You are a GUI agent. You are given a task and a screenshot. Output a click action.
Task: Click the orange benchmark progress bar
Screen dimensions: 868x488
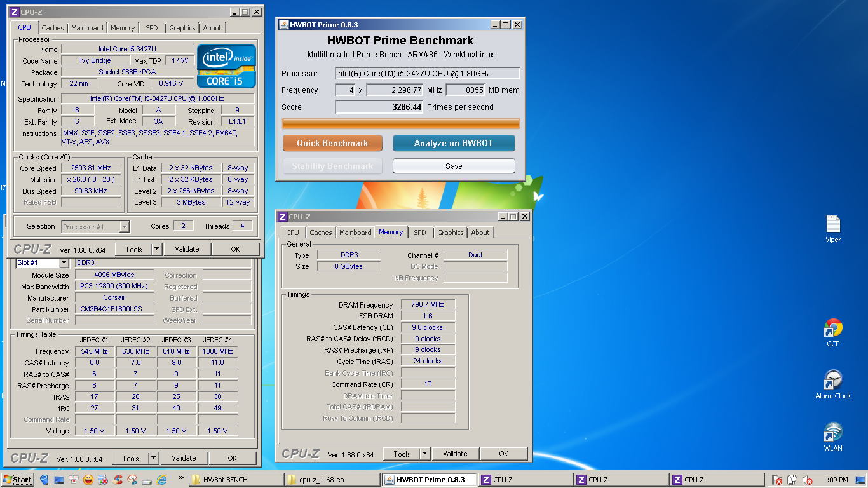400,123
